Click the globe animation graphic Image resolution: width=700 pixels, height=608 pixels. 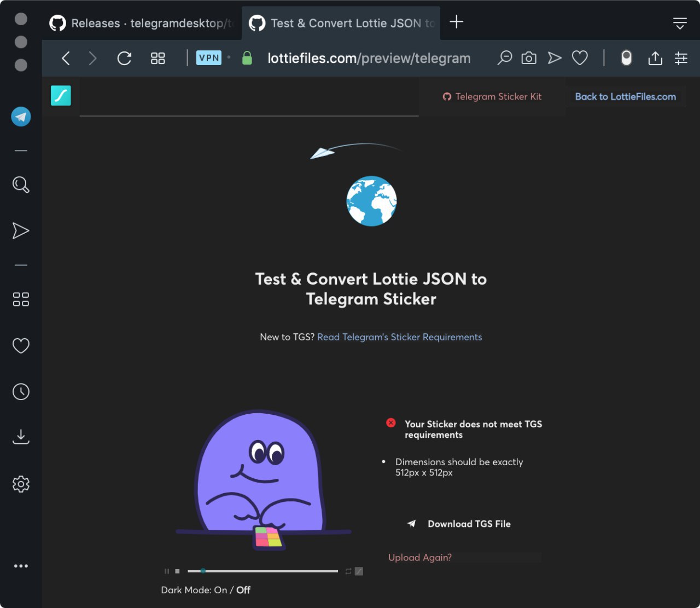[x=372, y=201]
